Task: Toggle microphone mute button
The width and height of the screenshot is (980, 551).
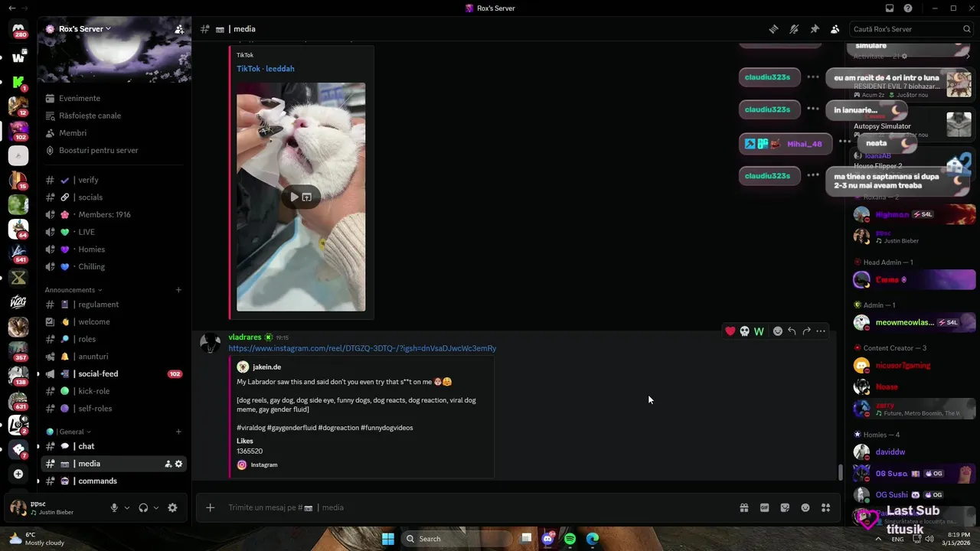Action: coord(114,507)
